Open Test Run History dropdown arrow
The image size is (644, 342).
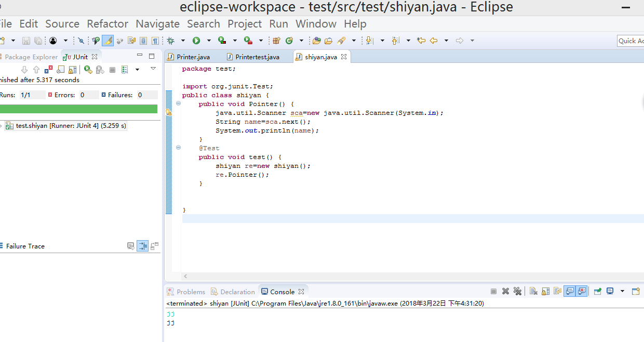(137, 70)
